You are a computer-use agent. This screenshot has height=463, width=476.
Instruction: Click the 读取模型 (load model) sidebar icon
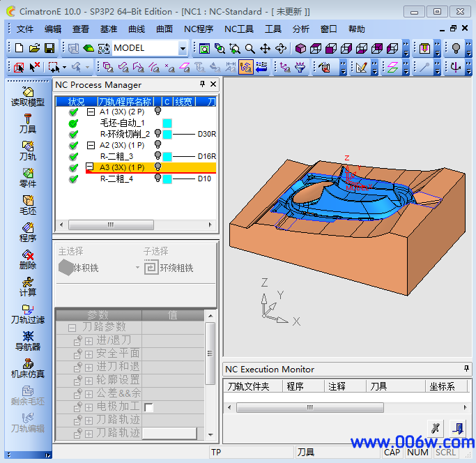click(x=28, y=97)
